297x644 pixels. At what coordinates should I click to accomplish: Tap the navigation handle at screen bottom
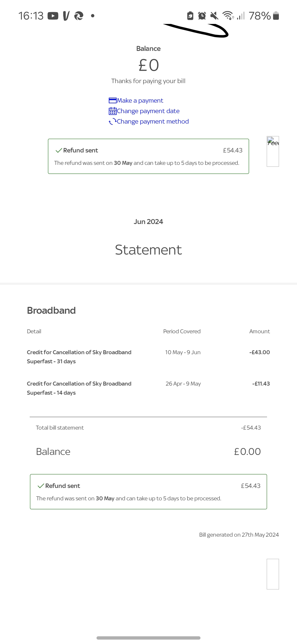pos(148,637)
